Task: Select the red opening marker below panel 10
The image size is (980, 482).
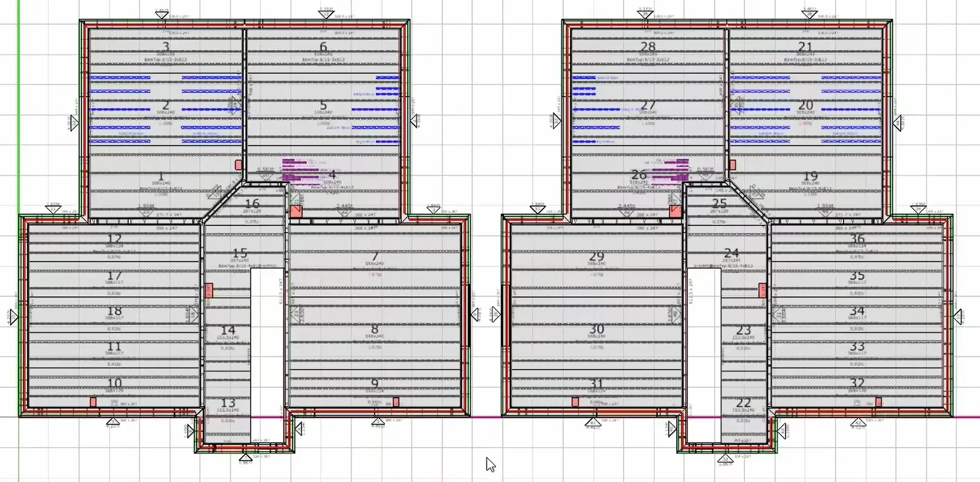Action: [x=93, y=402]
